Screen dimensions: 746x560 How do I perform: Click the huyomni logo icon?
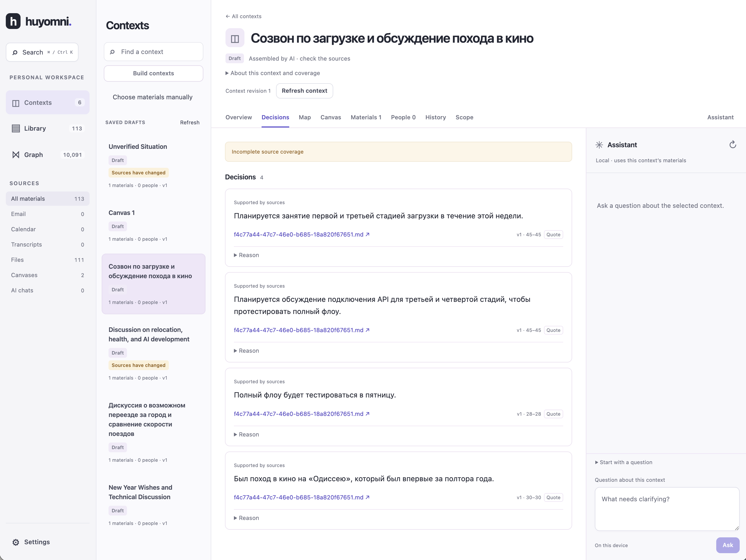(x=13, y=21)
